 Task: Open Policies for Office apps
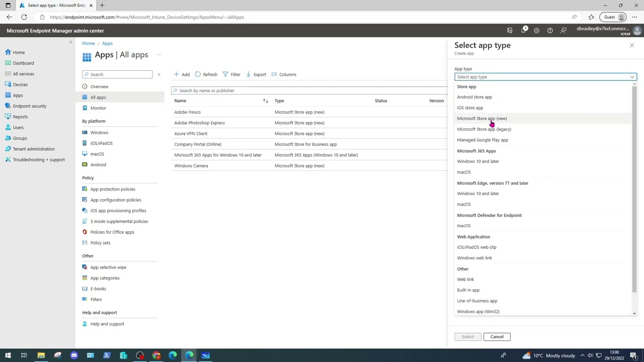(112, 232)
